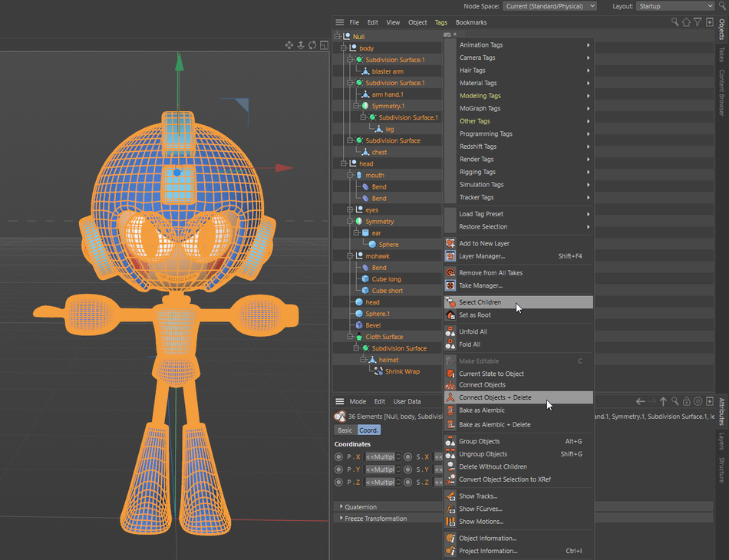Open the Node Space dropdown
This screenshot has width=729, height=560.
coord(549,6)
